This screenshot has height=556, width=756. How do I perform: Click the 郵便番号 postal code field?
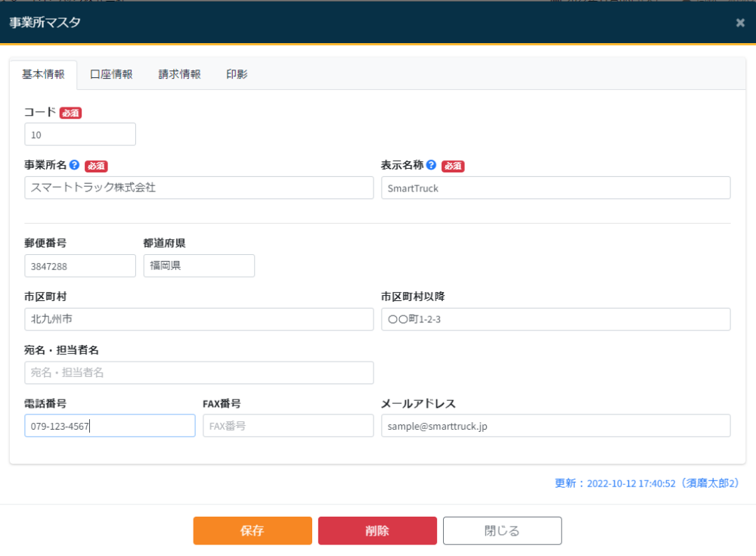79,266
